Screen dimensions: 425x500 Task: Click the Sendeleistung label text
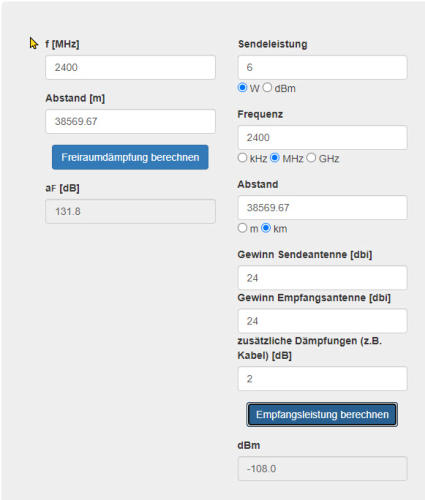(x=273, y=44)
